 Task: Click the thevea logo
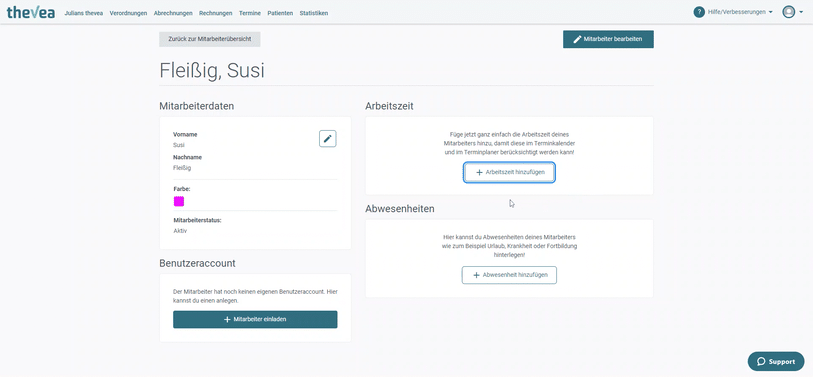pyautogui.click(x=31, y=12)
